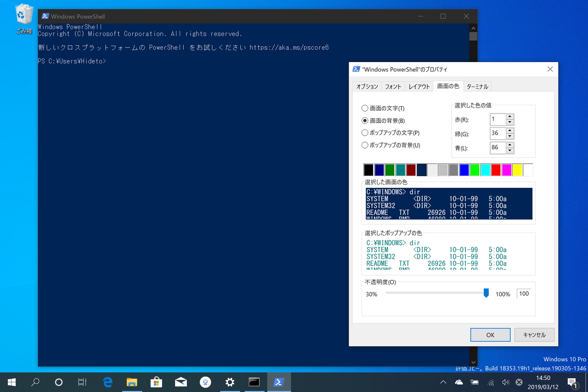Viewport: 588px width, 392px height.
Task: Switch to the ターミナル tab
Action: pyautogui.click(x=477, y=86)
